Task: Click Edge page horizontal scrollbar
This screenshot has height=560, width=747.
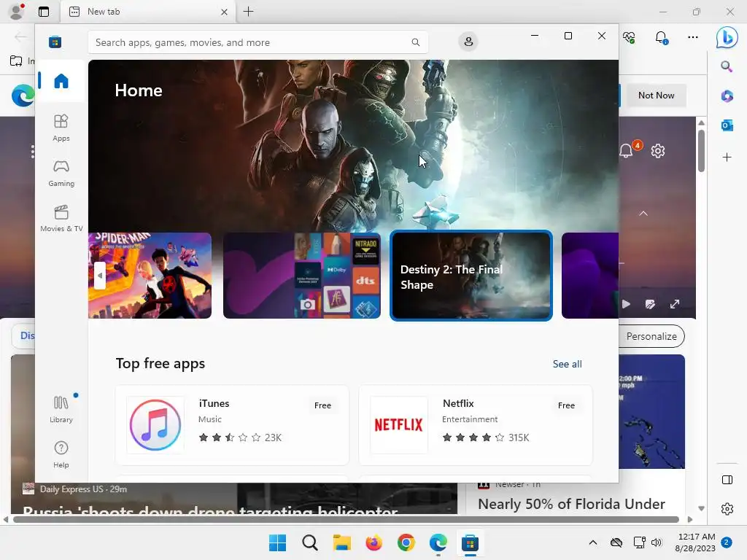Action: click(x=346, y=519)
